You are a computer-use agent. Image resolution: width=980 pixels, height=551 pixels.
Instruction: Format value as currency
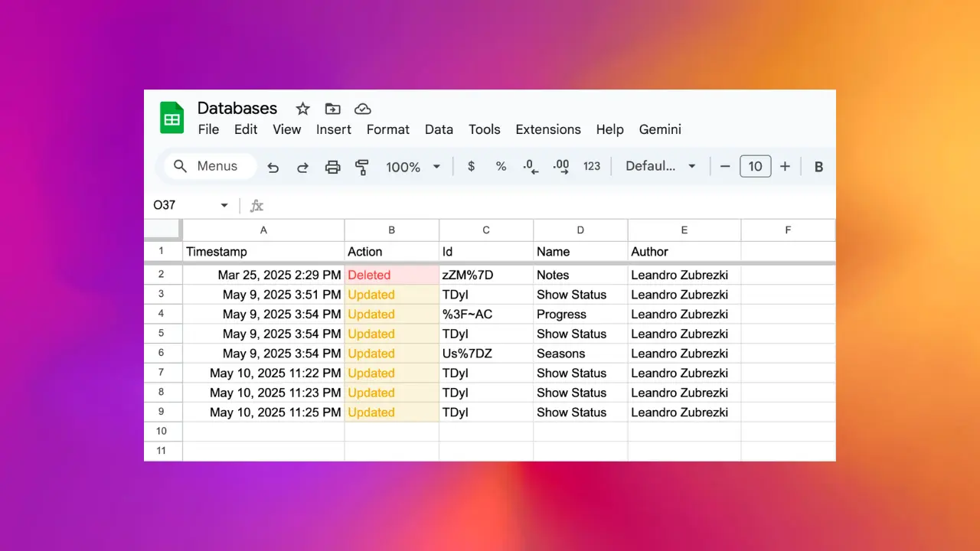point(471,166)
